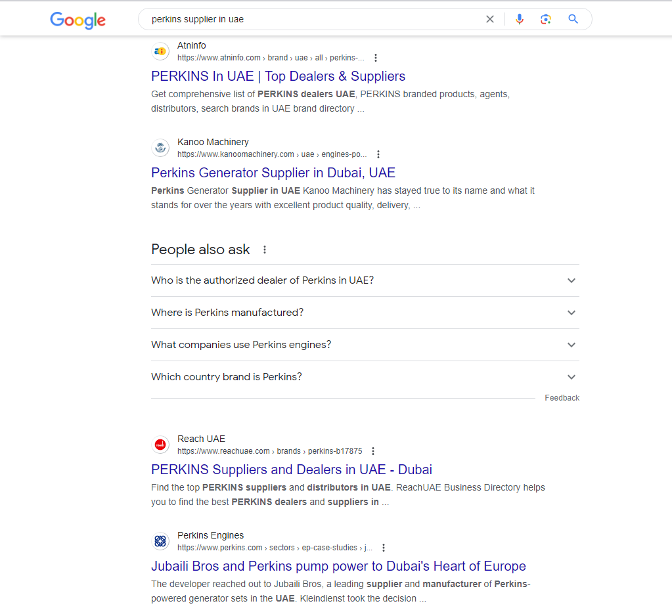Image resolution: width=672 pixels, height=616 pixels.
Task: Open Google Lens image search icon
Action: click(x=546, y=19)
